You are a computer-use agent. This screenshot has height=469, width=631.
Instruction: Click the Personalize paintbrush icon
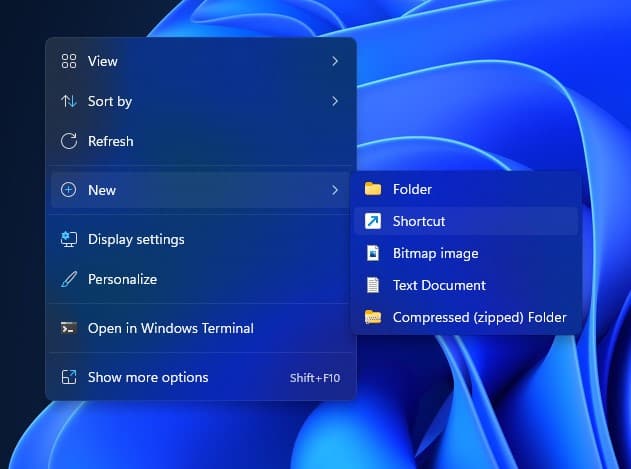(x=69, y=279)
